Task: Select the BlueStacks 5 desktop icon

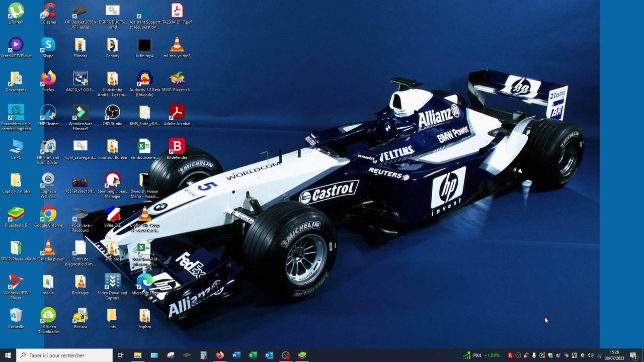Action: [16, 217]
